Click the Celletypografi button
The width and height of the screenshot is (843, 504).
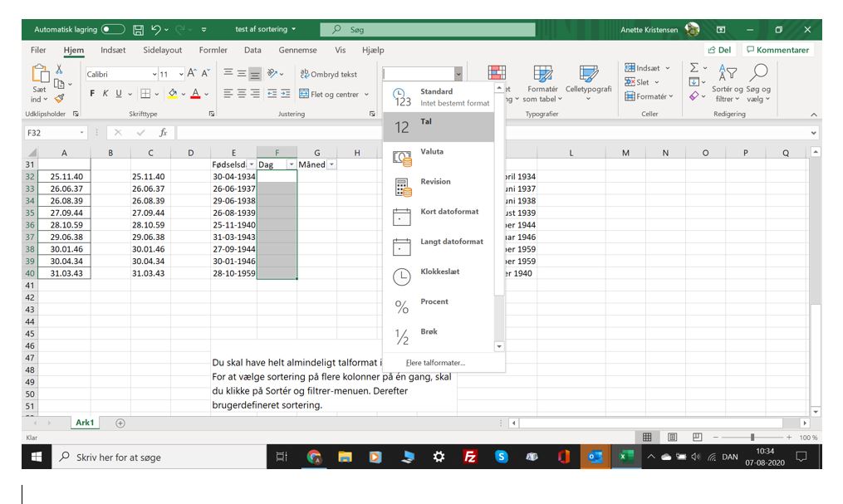(588, 83)
